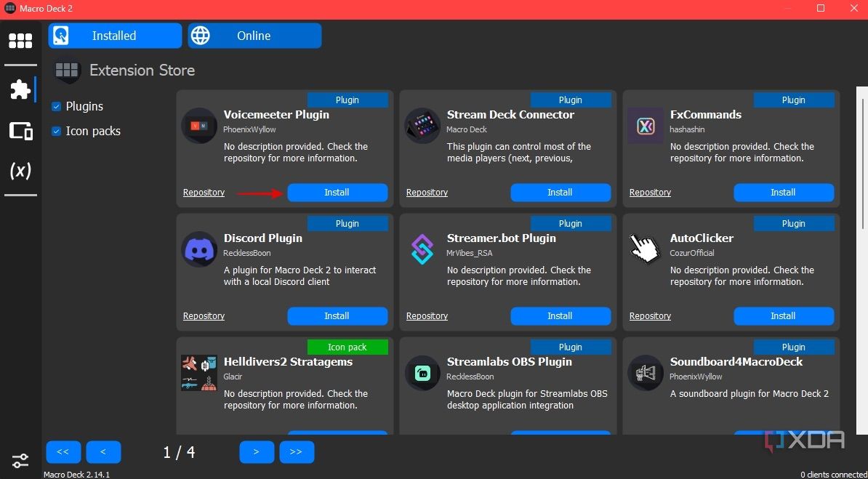
Task: Jump to the last page with >> button
Action: pos(297,451)
